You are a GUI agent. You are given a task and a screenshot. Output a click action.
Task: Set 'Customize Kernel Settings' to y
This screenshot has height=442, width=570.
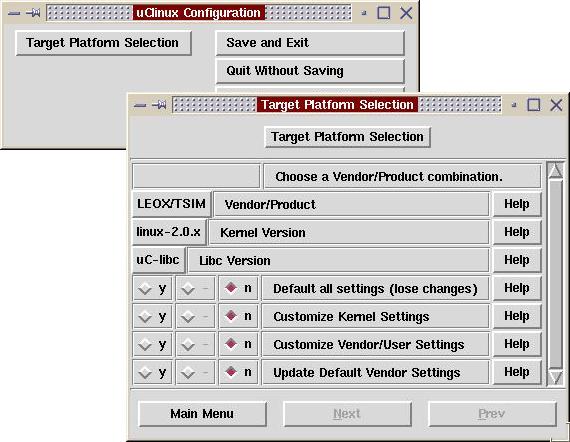[152, 317]
